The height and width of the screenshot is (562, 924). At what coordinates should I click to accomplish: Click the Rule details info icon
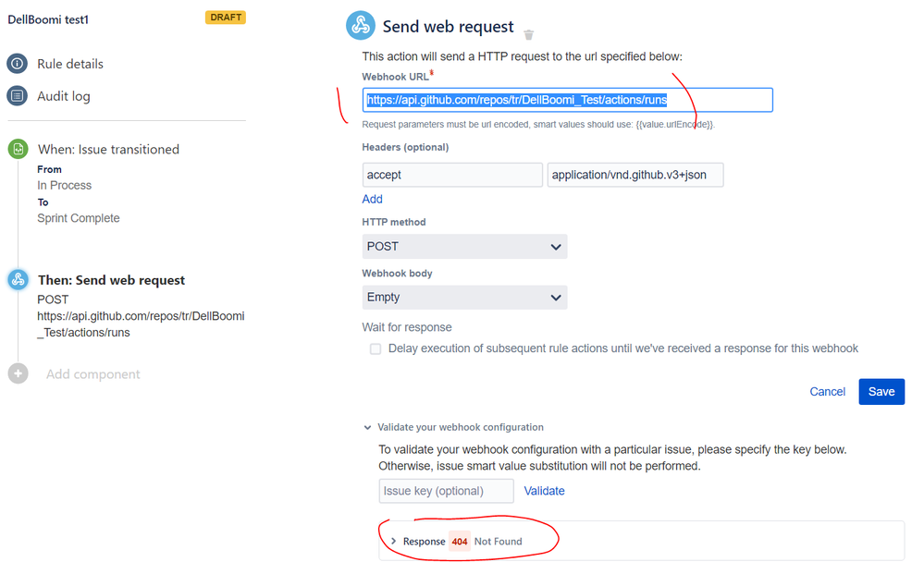pyautogui.click(x=17, y=63)
